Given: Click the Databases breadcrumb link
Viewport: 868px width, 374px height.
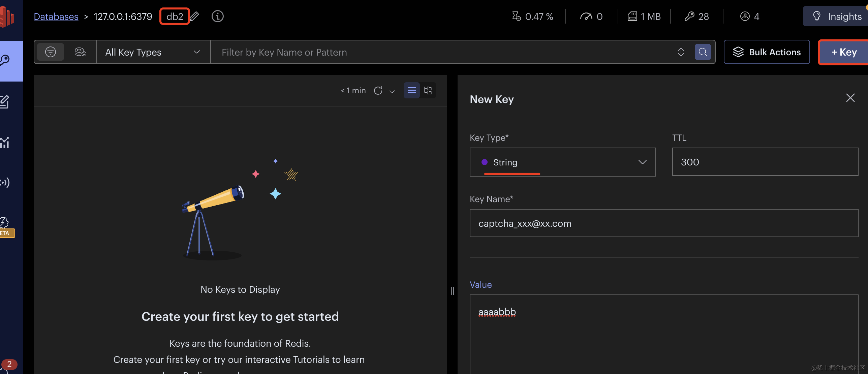Looking at the screenshot, I should pyautogui.click(x=56, y=16).
